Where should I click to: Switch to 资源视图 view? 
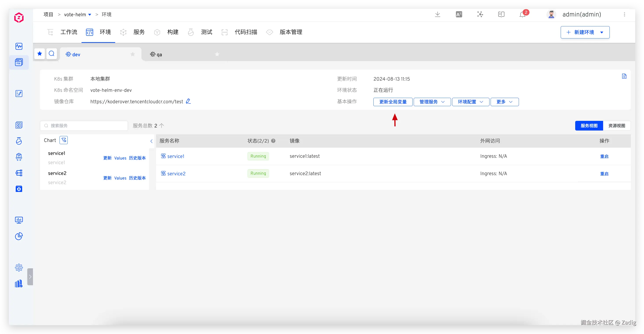(x=617, y=126)
